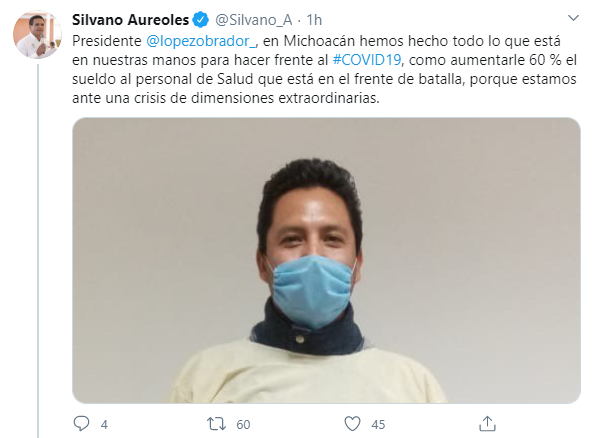
Task: Open the 1h timestamp link
Action: coord(314,20)
